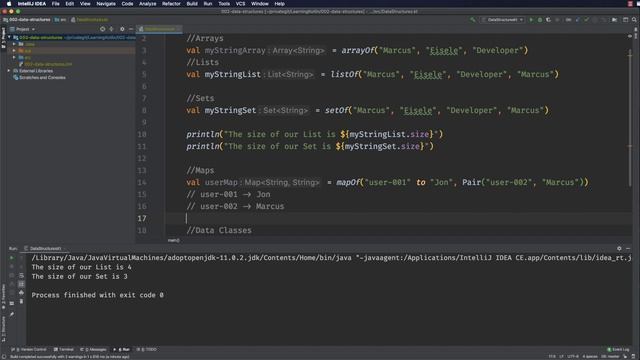Open the File menu
The image size is (640, 360).
(x=56, y=4)
